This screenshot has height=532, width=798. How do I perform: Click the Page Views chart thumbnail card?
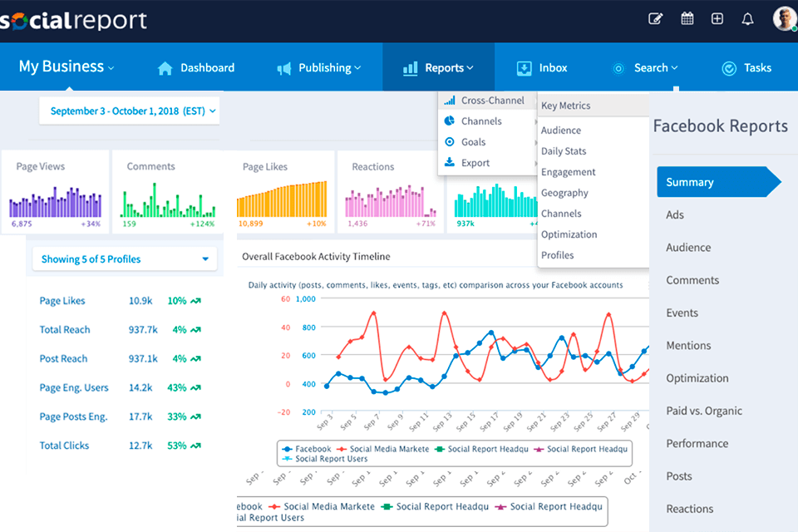click(55, 192)
